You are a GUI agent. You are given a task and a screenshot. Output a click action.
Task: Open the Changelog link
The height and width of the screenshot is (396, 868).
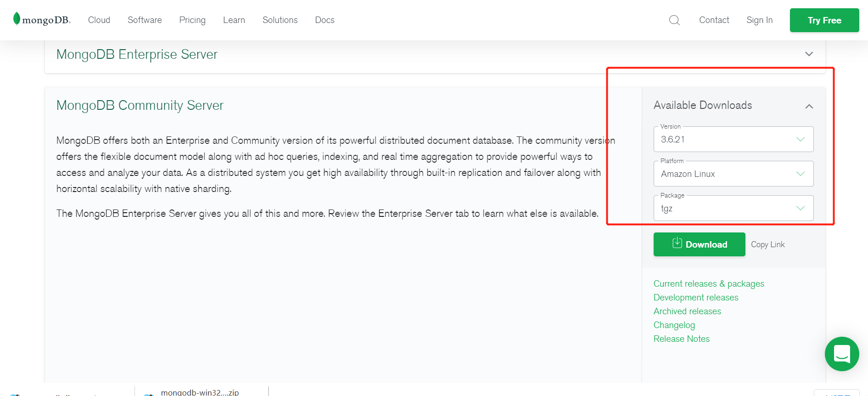674,325
